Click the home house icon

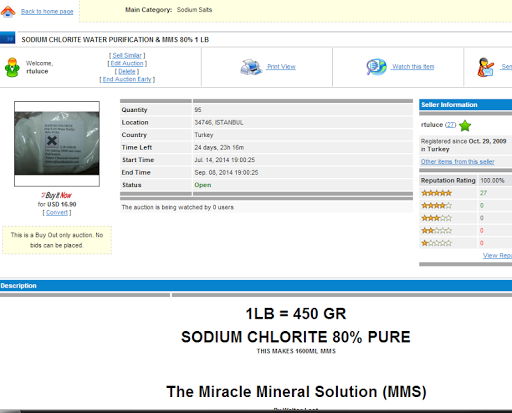8,11
